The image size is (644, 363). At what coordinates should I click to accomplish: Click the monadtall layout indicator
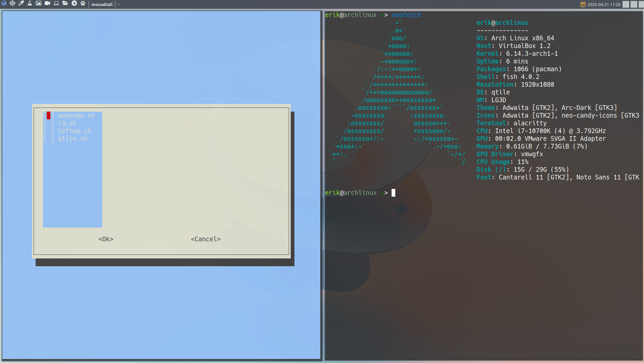(102, 4)
